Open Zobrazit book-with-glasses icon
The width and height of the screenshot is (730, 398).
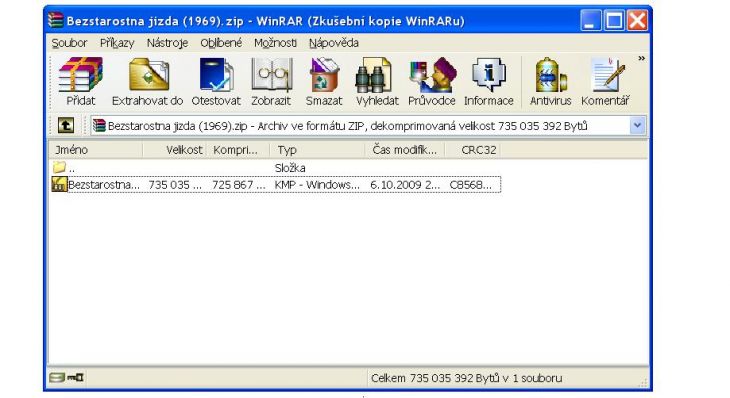pos(271,74)
